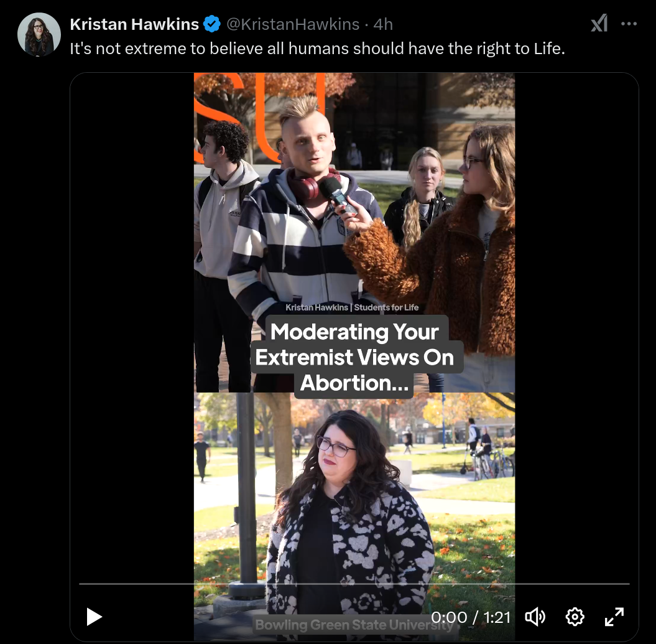This screenshot has width=656, height=644.
Task: Click the tweet text about right to Life
Action: point(317,49)
